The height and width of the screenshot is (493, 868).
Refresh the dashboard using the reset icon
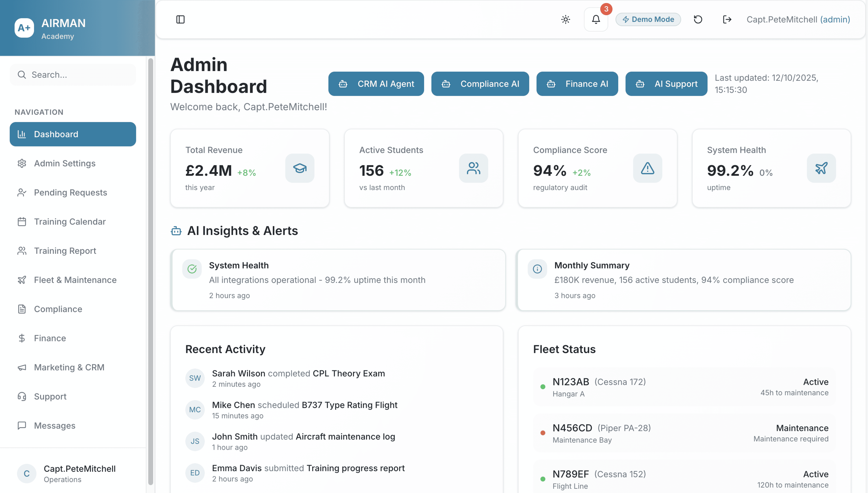(698, 19)
